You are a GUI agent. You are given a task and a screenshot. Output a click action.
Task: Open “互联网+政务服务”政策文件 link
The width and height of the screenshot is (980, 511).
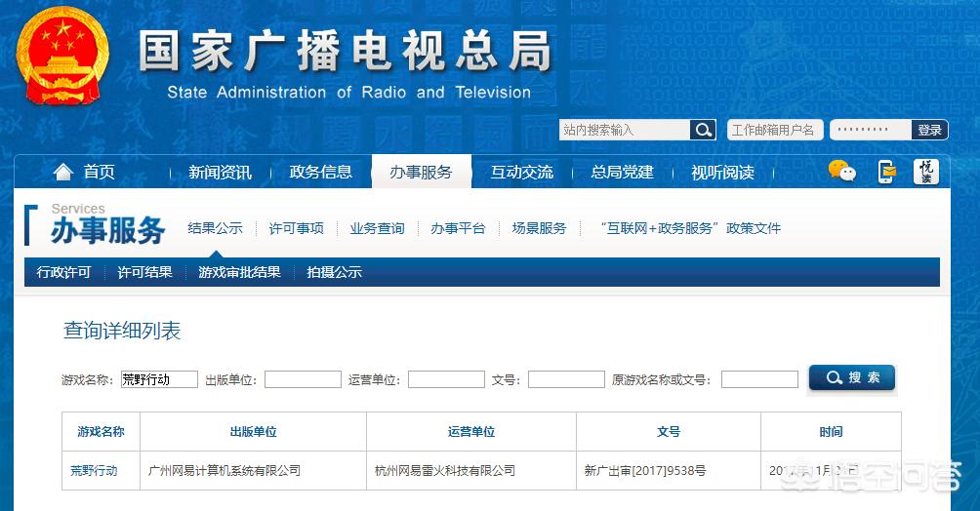pos(690,228)
